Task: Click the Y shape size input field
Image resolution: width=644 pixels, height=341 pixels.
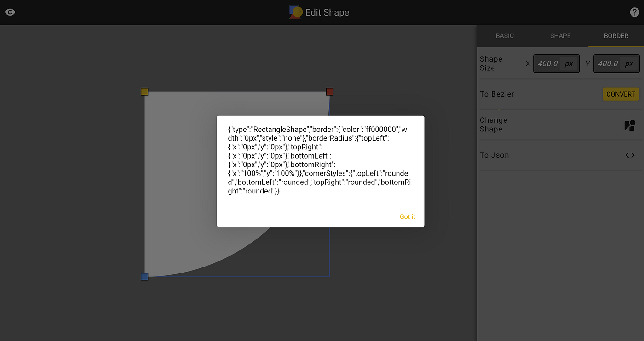Action: point(616,63)
